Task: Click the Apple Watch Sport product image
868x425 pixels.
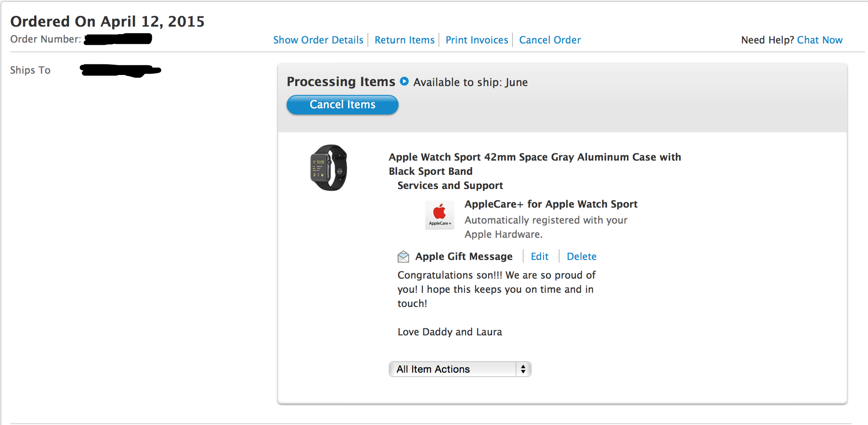Action: tap(329, 168)
